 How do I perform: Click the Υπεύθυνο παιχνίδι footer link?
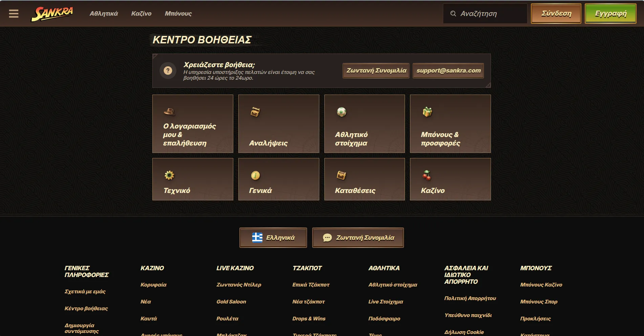tap(468, 315)
